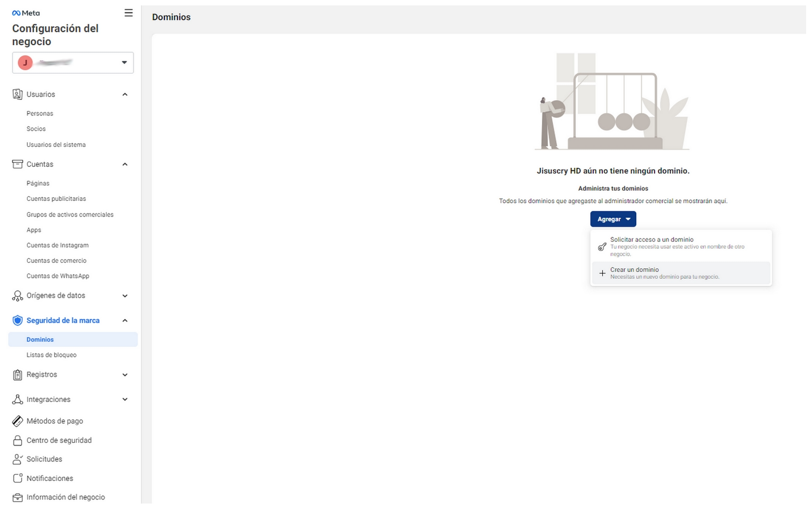The height and width of the screenshot is (507, 812).
Task: Click the Meta logo
Action: tap(26, 13)
